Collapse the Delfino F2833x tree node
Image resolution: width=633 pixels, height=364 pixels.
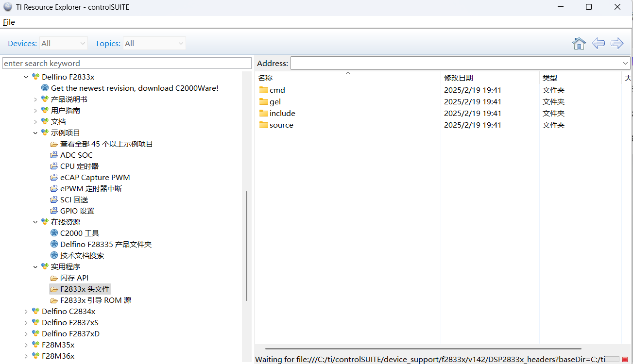pos(26,77)
